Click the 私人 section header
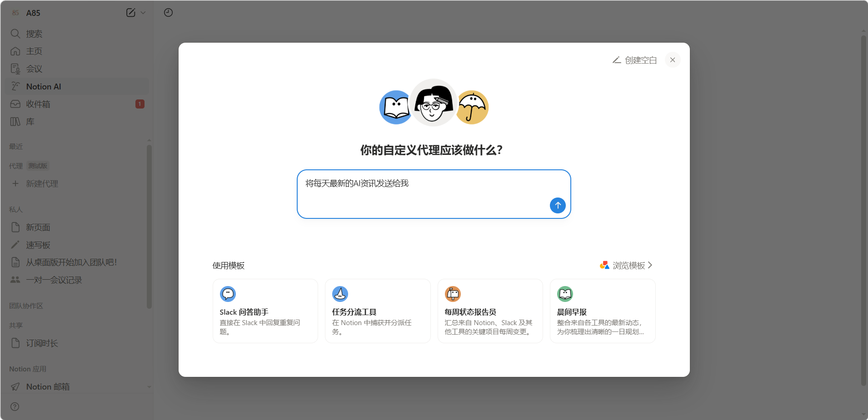 point(16,210)
